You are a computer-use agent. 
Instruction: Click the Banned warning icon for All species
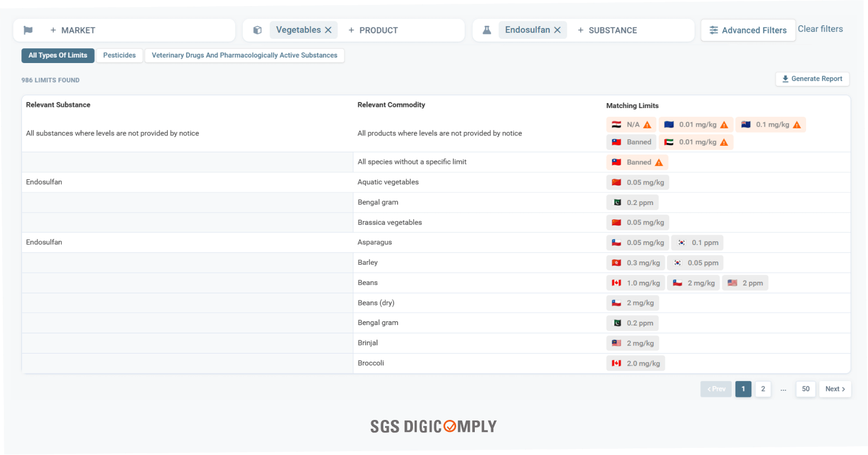[659, 163]
